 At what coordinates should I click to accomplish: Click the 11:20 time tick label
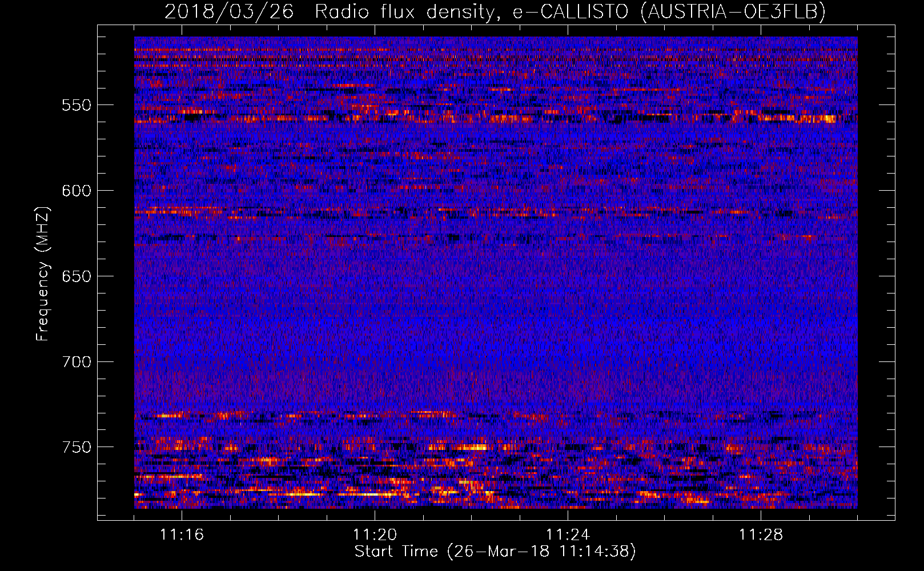[375, 535]
